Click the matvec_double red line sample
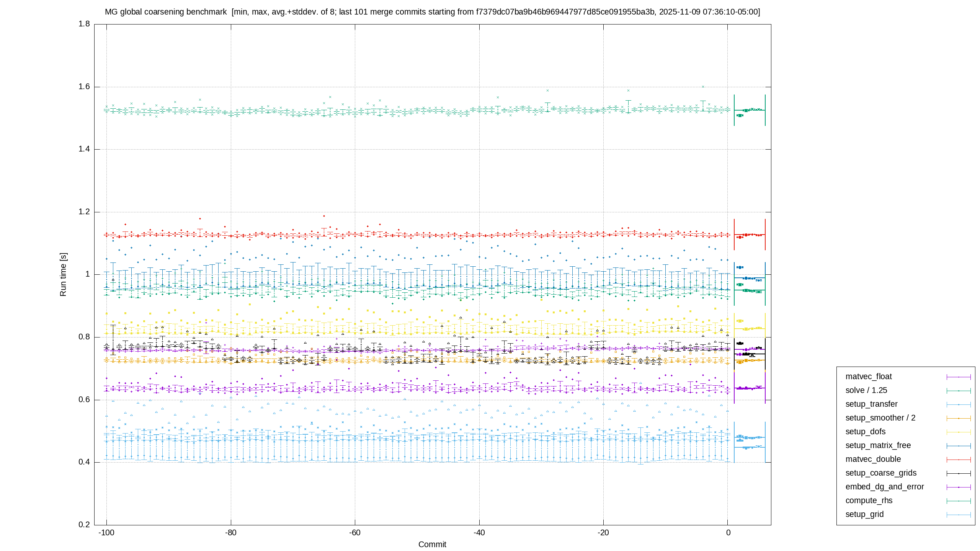The width and height of the screenshot is (980, 551). (959, 460)
